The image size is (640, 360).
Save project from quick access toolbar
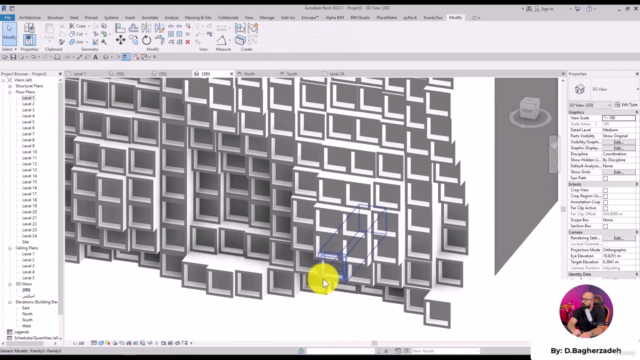tap(13, 57)
